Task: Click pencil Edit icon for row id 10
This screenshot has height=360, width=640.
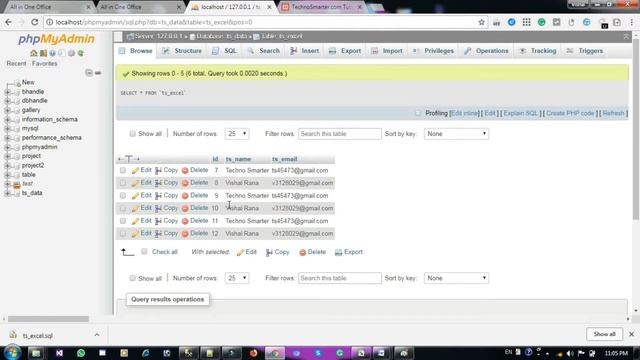Action: tap(136, 208)
